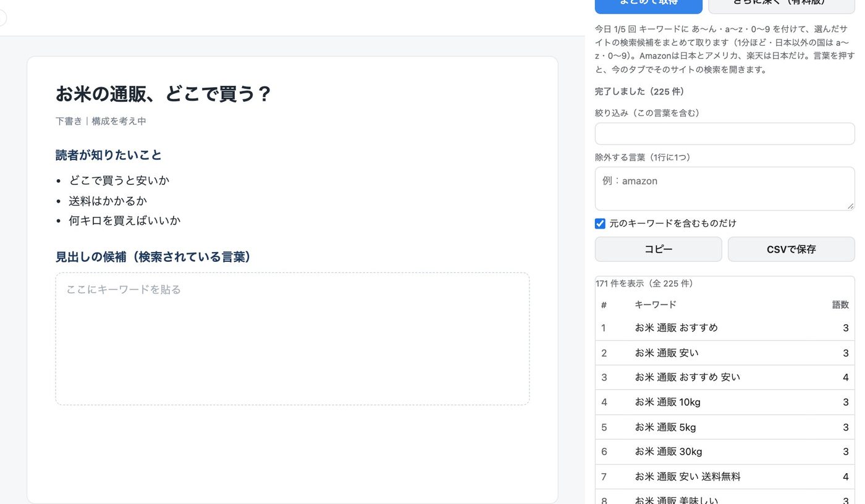
Task: Click the 完了しました（225 件） status text
Action: tap(639, 91)
